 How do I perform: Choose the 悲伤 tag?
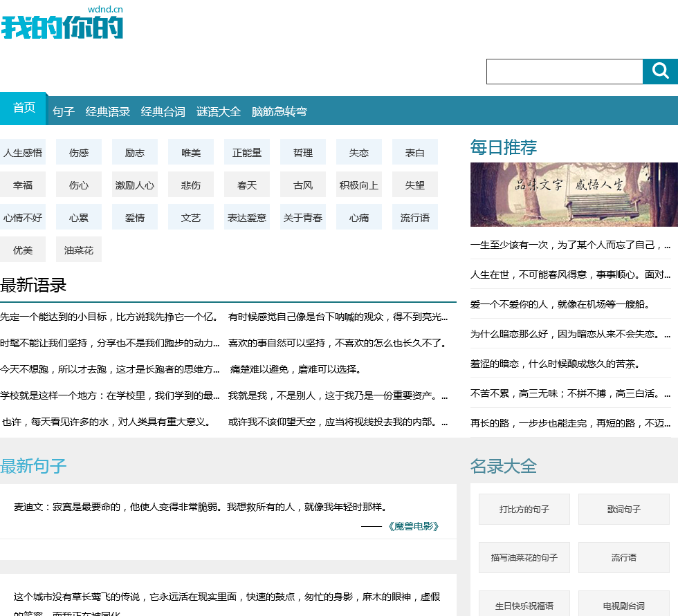pyautogui.click(x=191, y=185)
